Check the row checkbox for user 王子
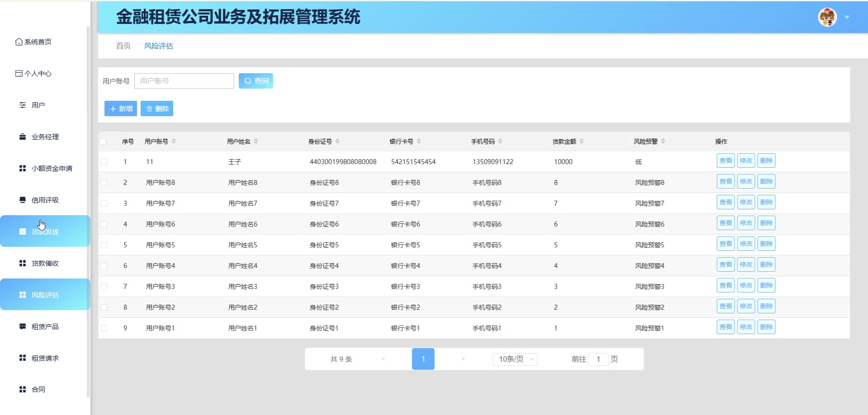The width and height of the screenshot is (868, 415). point(104,162)
